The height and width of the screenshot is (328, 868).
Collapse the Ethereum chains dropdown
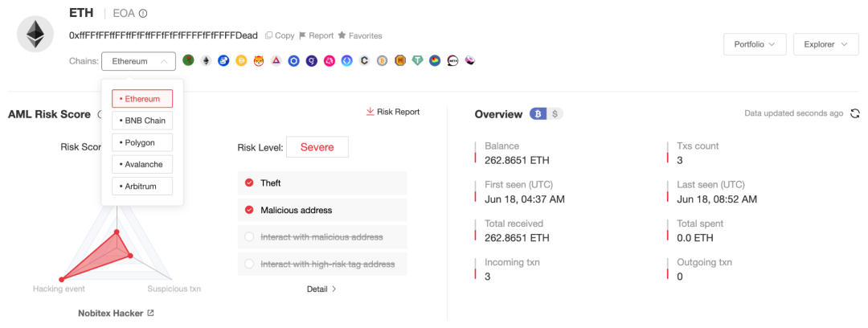pos(138,61)
